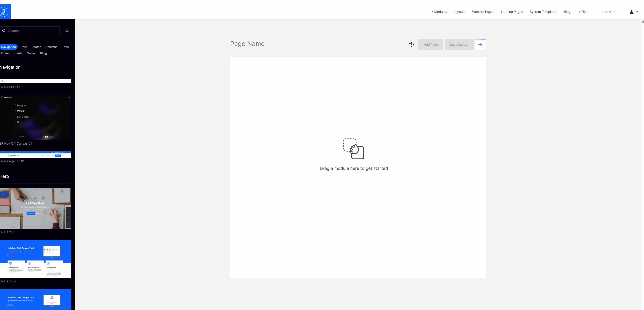Image resolution: width=644 pixels, height=310 pixels.
Task: Open the Blogs section
Action: pos(568,12)
